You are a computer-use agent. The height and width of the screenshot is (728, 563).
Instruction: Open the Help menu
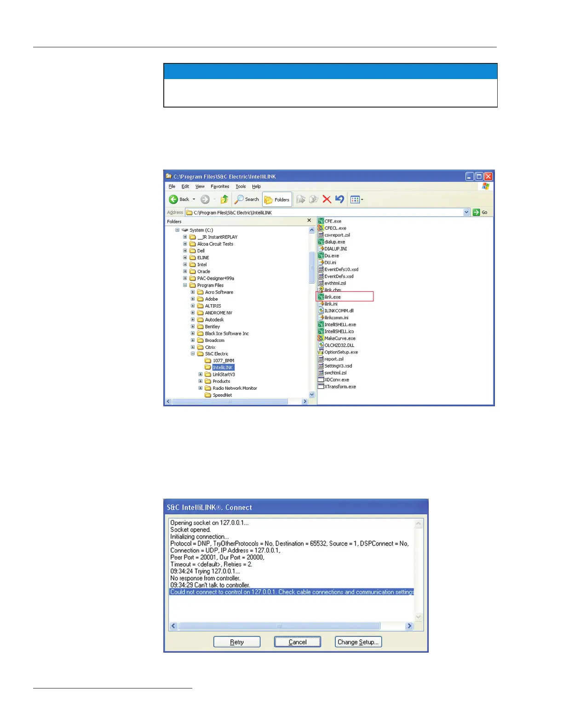(256, 187)
